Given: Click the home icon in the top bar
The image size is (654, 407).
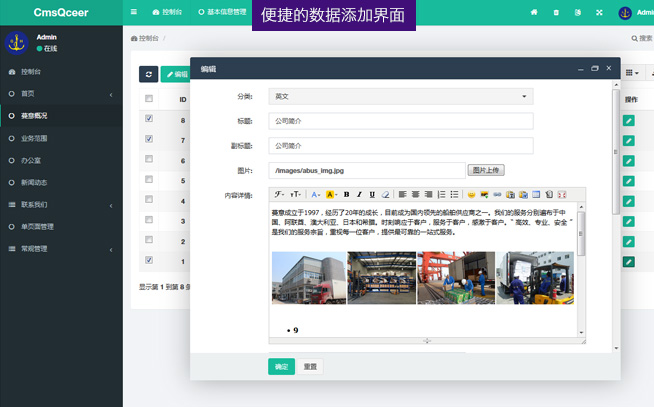Looking at the screenshot, I should click(x=534, y=13).
